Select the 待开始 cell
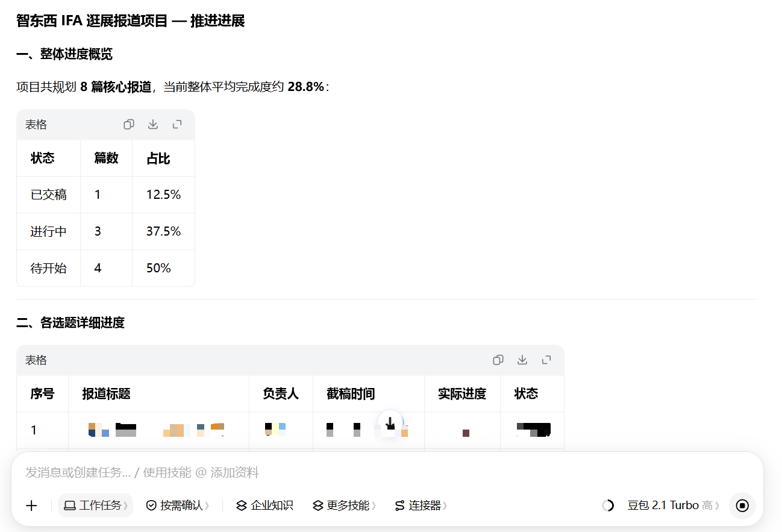 pos(49,268)
